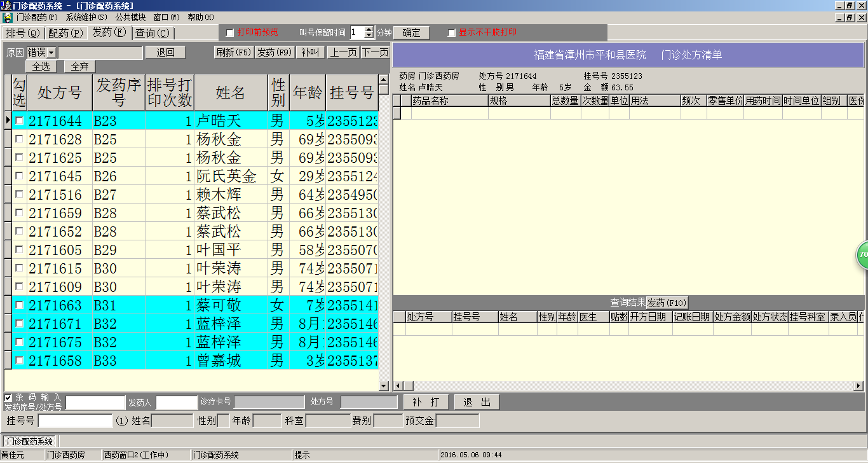The image size is (868, 463).
Task: Switch to the 查询(C) tab
Action: pyautogui.click(x=153, y=33)
